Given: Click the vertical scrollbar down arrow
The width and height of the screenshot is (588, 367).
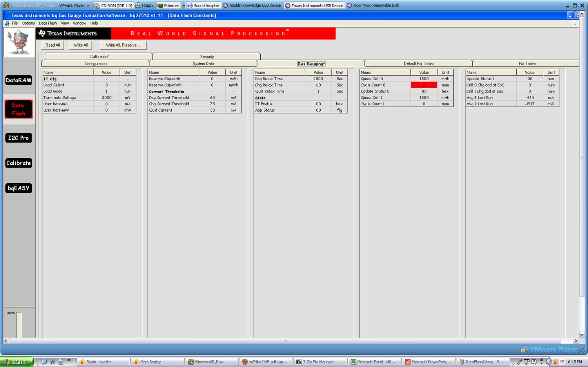Looking at the screenshot, I should [582, 335].
